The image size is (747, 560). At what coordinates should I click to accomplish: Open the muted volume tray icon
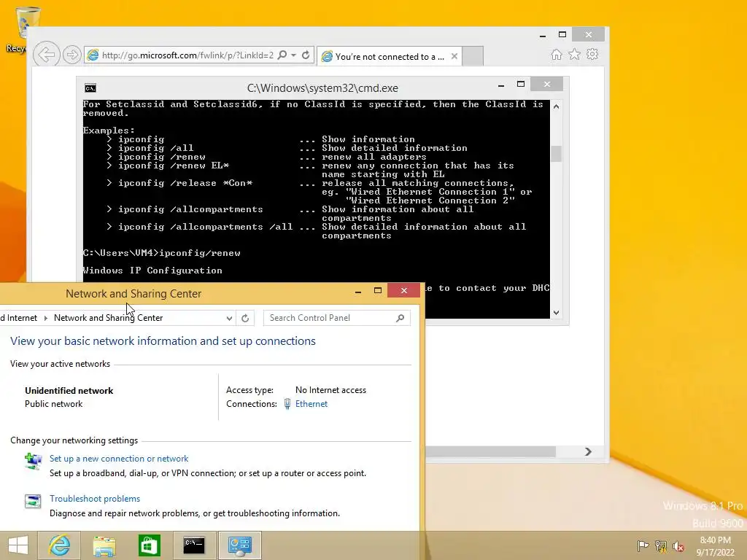click(x=678, y=546)
